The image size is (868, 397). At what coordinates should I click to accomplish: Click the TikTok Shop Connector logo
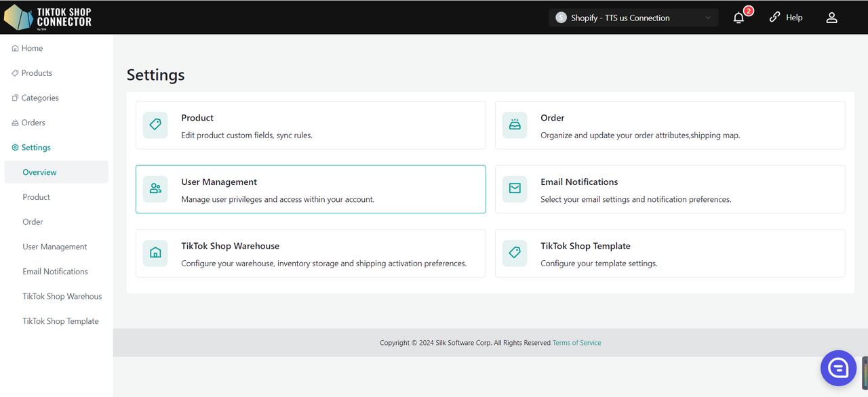[x=47, y=18]
